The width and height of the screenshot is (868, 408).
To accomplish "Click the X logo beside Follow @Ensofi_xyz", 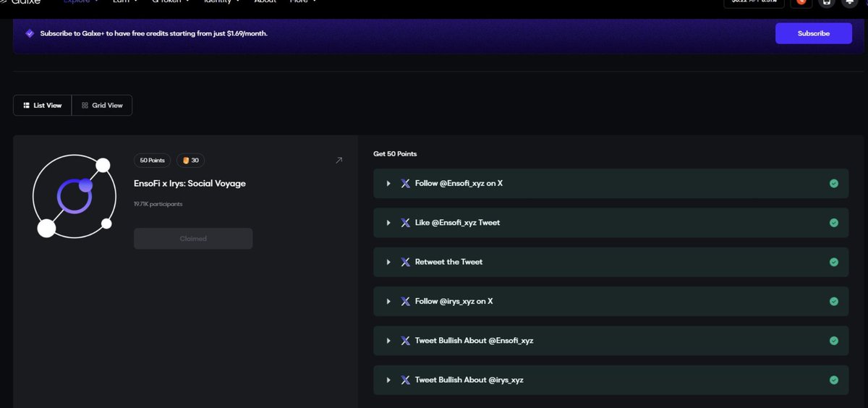I will pos(406,184).
